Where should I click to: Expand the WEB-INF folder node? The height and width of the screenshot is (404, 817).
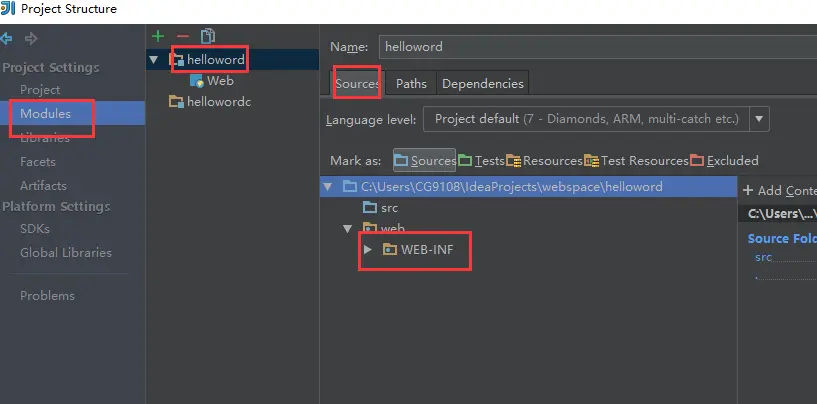367,250
